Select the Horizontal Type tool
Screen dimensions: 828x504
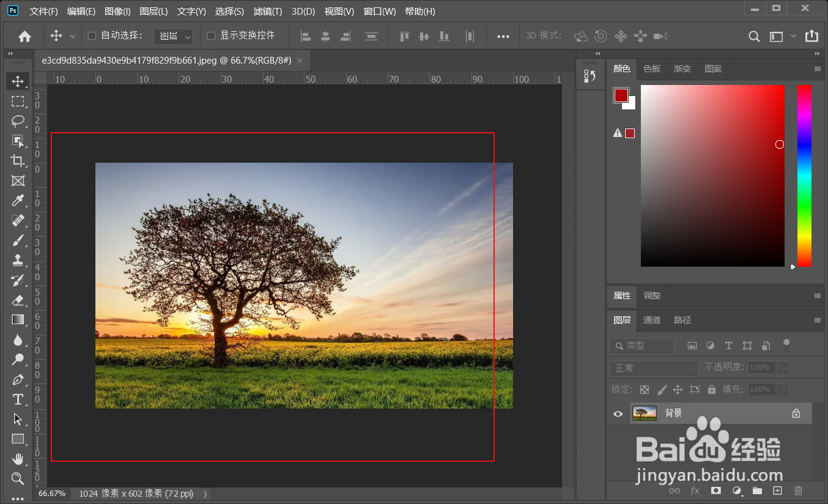click(x=18, y=399)
